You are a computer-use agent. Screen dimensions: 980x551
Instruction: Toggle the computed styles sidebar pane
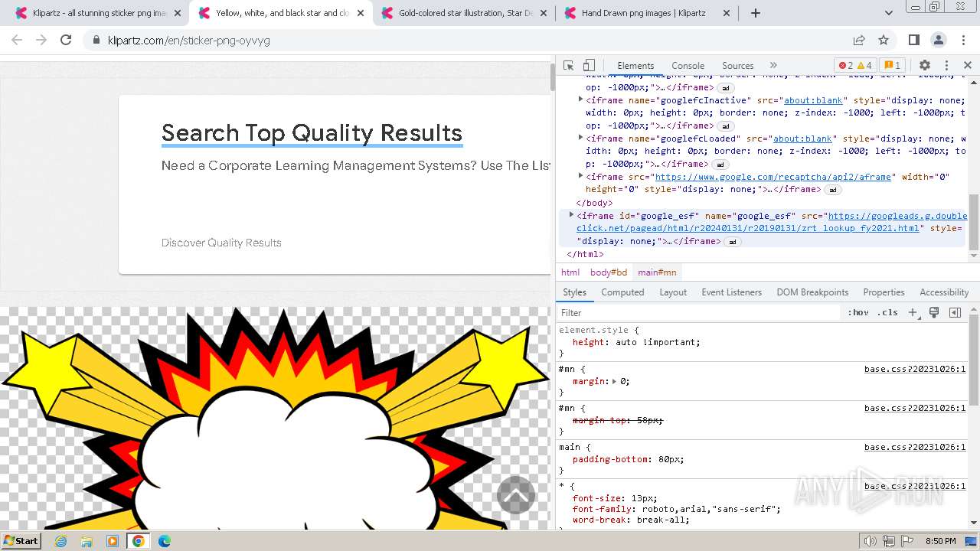click(x=955, y=312)
